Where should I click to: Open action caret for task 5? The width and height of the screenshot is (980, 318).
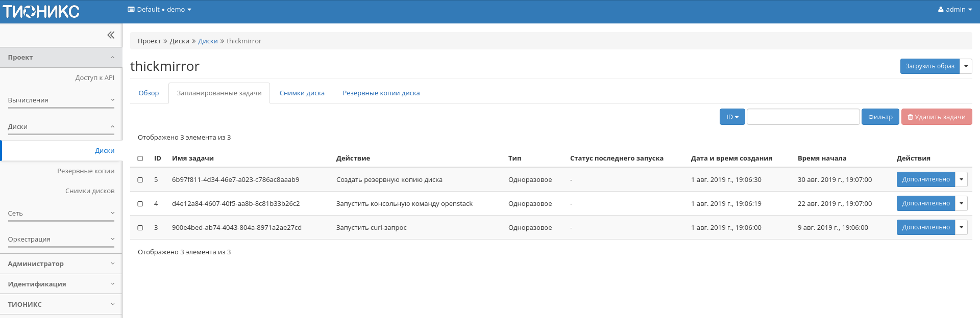961,179
